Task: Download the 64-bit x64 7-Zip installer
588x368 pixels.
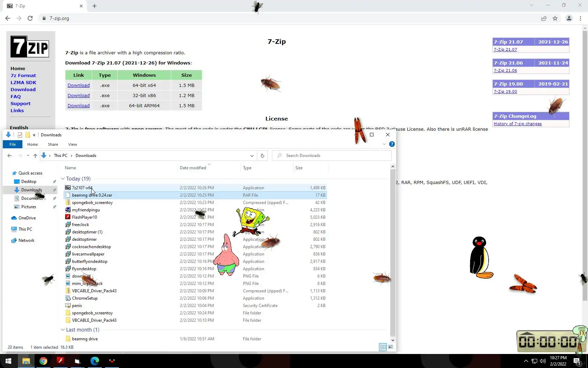Action: (x=78, y=86)
